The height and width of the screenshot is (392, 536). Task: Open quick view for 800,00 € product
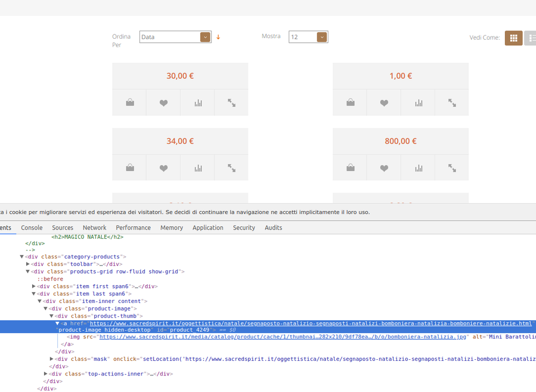[452, 168]
